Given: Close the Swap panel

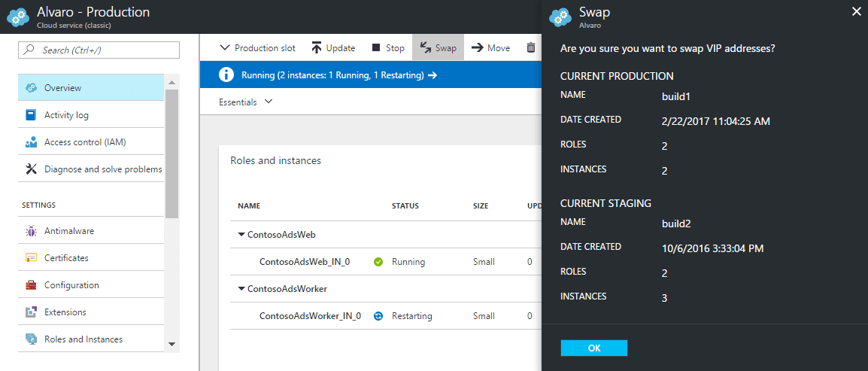Looking at the screenshot, I should click(x=856, y=12).
